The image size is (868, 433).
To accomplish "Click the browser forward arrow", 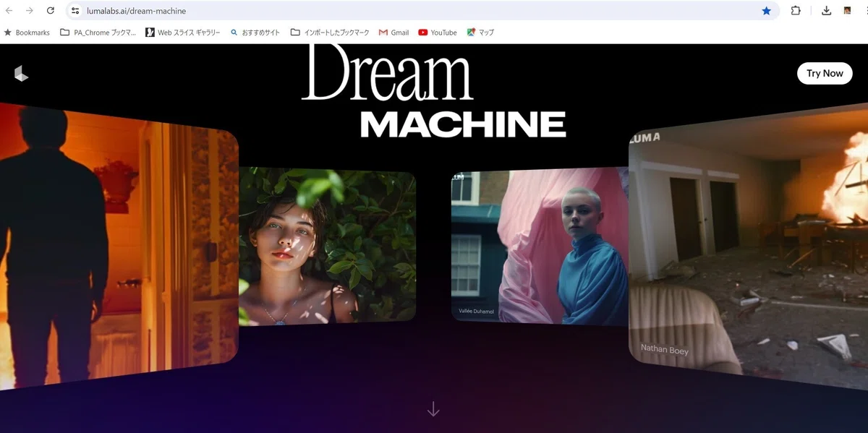I will pos(30,11).
